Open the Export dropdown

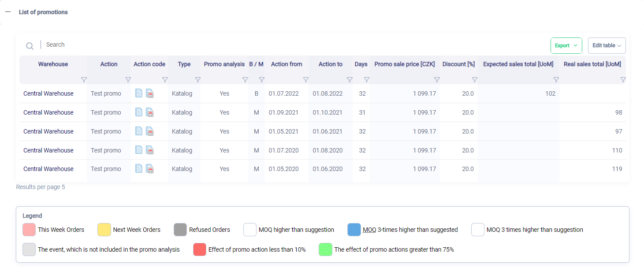566,45
